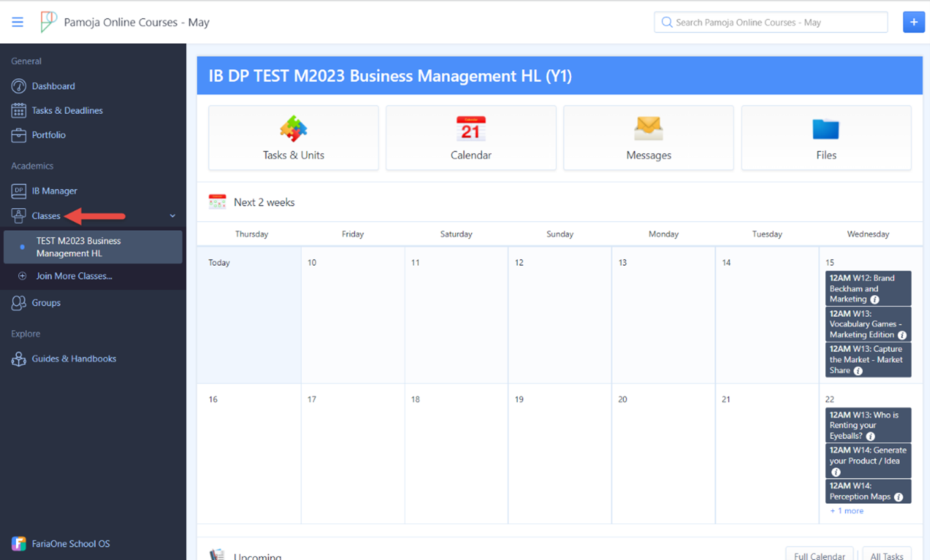
Task: Click info icon on Renting your Eyeballs event
Action: point(870,436)
